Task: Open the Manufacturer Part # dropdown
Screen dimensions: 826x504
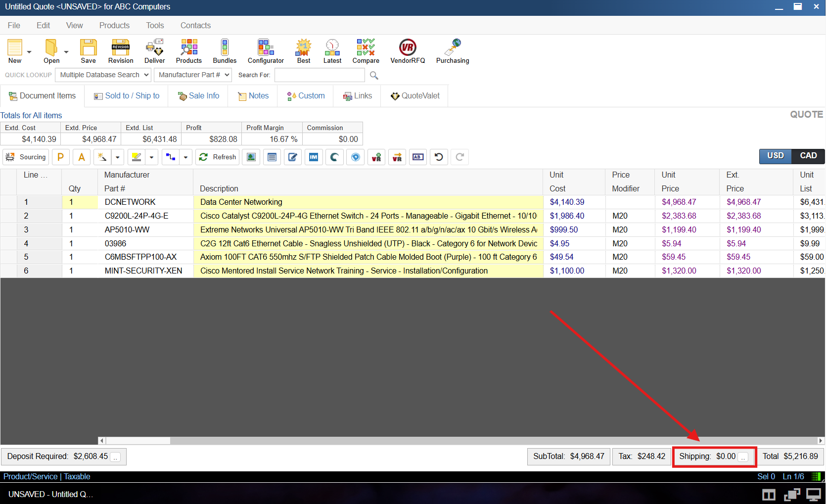Action: [193, 75]
